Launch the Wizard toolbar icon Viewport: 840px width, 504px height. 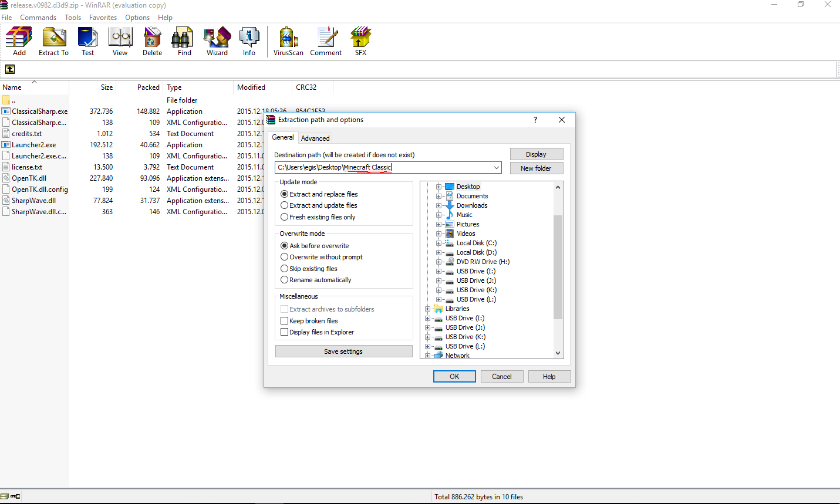point(217,38)
